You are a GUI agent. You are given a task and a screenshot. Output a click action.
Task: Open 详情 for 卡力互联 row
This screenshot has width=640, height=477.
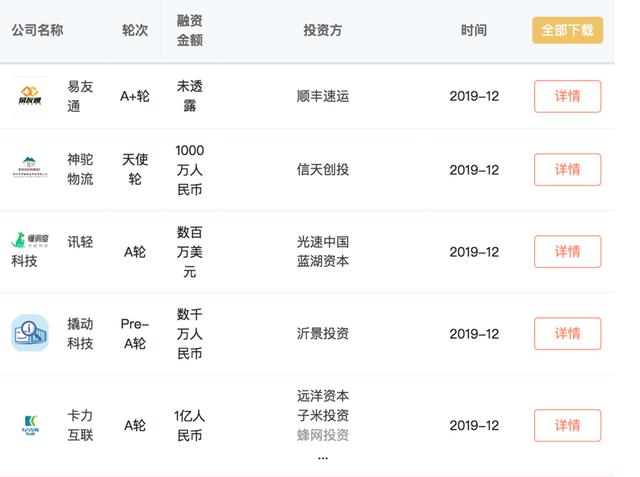567,426
